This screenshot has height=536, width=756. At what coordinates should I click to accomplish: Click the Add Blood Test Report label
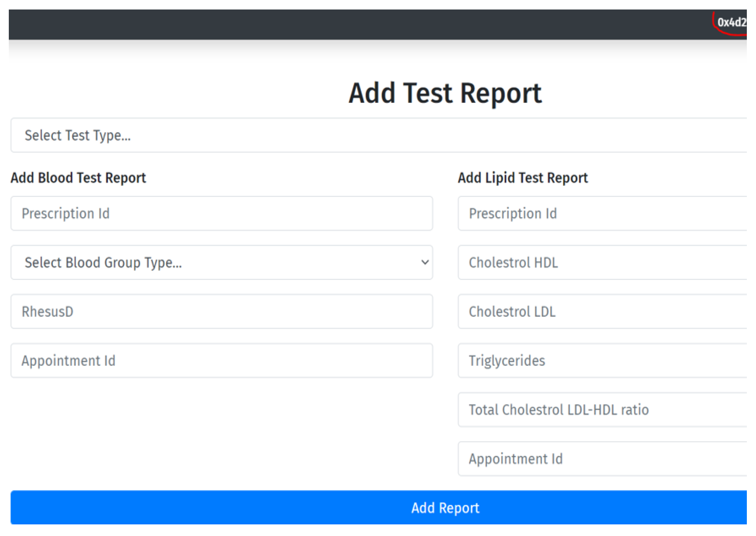pyautogui.click(x=78, y=178)
